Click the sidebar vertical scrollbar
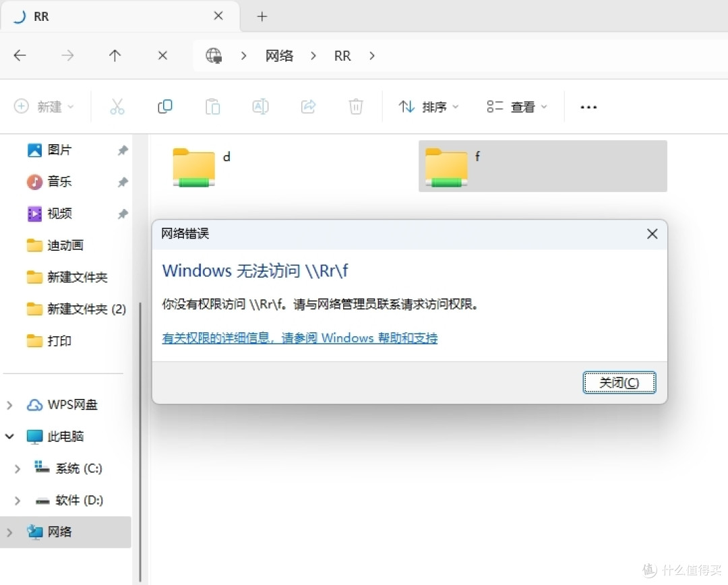The height and width of the screenshot is (585, 728). pyautogui.click(x=140, y=441)
